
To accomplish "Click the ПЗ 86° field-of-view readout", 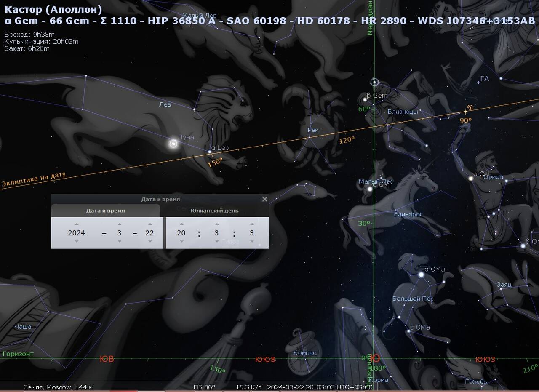I will click(x=204, y=387).
